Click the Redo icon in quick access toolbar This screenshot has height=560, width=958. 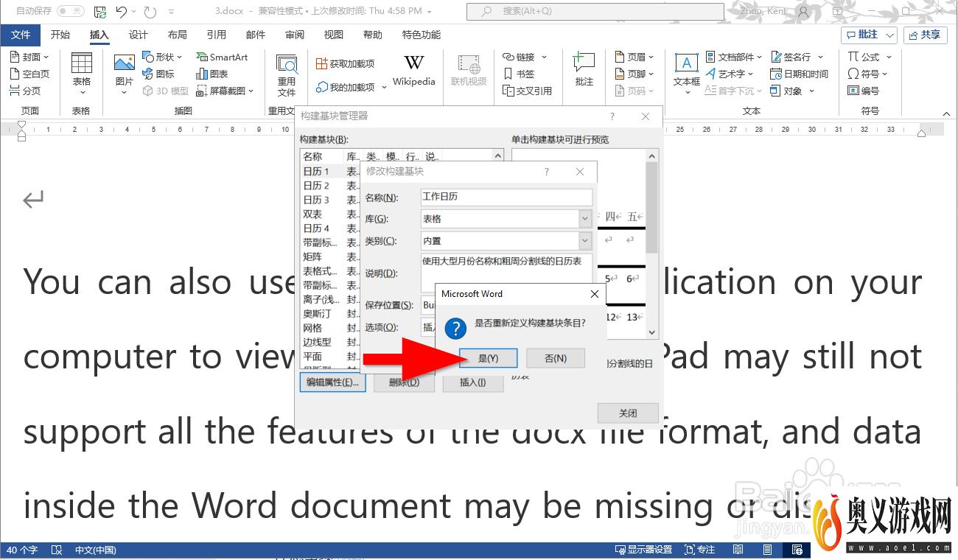150,12
